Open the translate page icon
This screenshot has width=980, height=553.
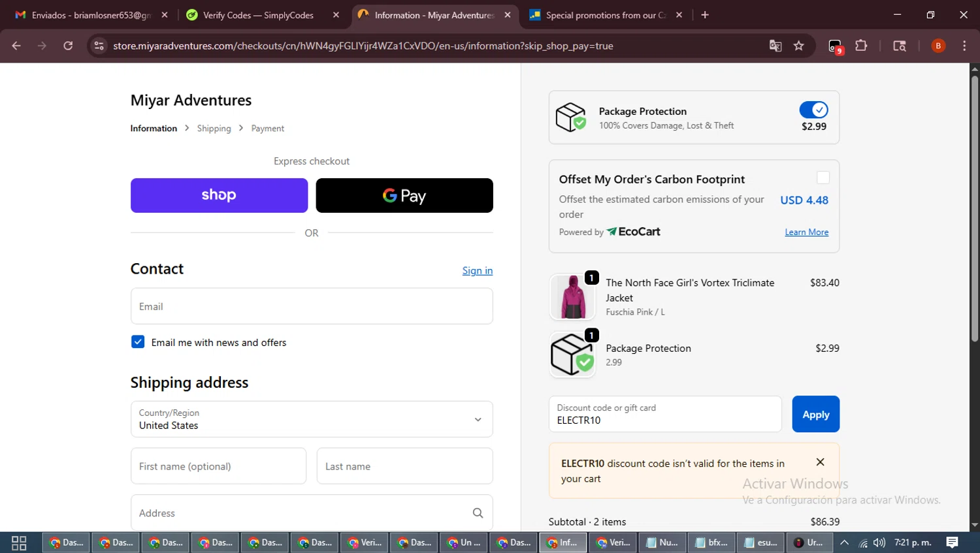776,46
